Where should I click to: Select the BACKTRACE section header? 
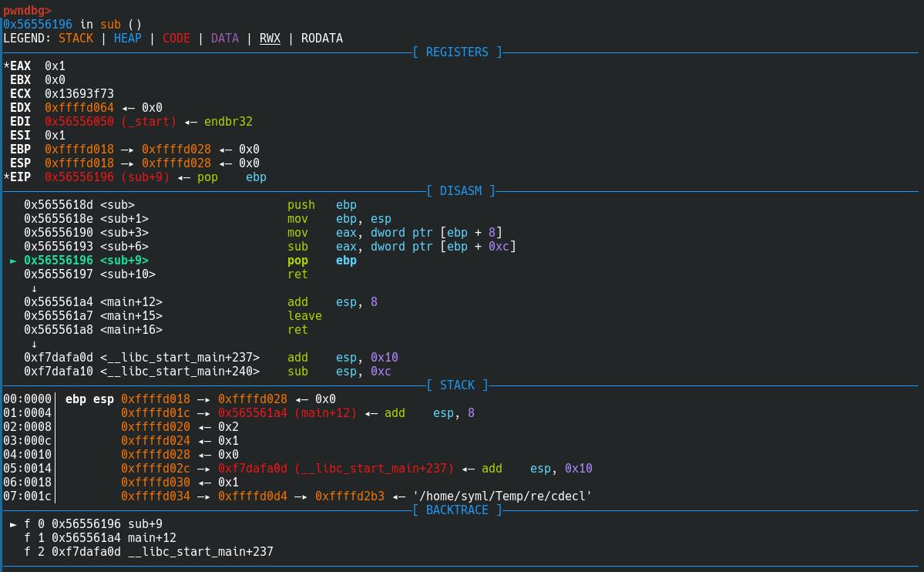pos(457,510)
